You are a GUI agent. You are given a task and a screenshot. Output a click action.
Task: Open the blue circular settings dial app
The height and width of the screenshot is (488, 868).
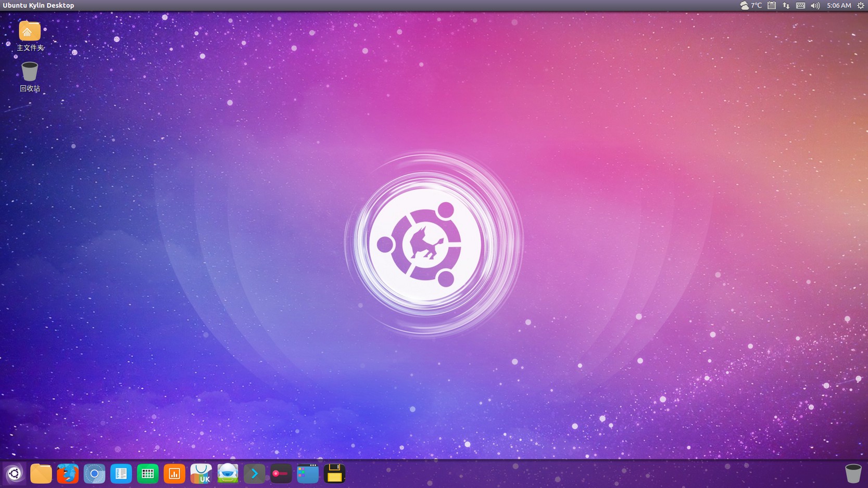click(95, 473)
